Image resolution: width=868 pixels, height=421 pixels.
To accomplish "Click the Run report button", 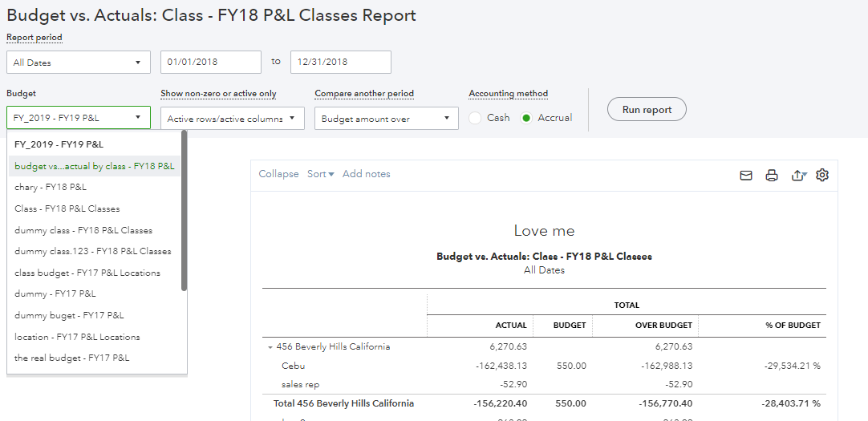I will [646, 110].
